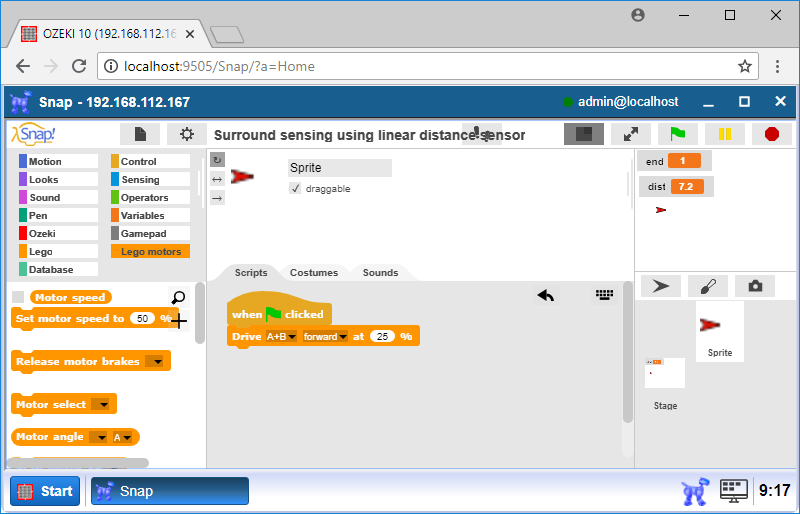Open the Sensing blocks category
Screen dimensions: 800x514
click(x=151, y=179)
